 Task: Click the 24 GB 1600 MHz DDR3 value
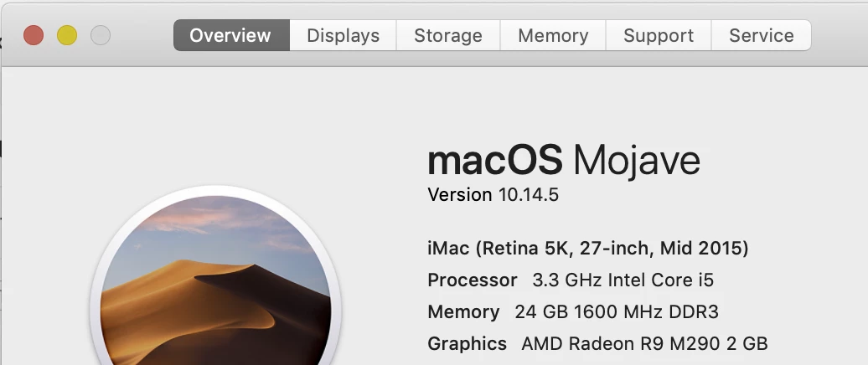pos(617,312)
